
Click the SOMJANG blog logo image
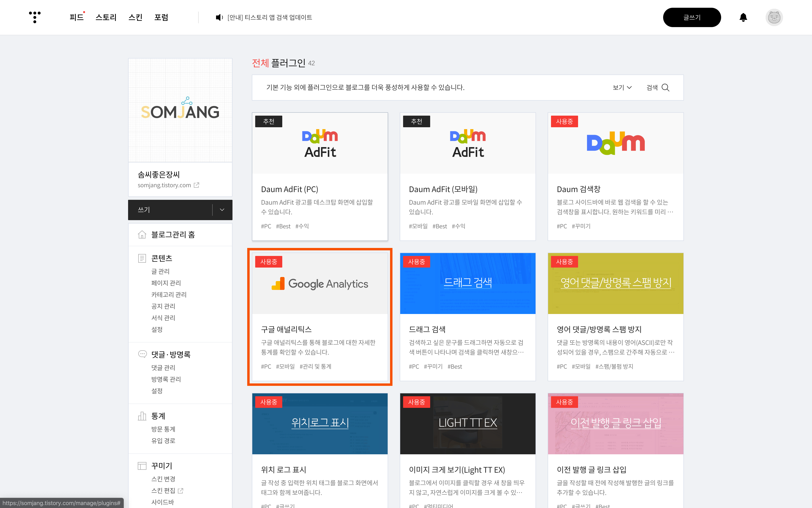(x=180, y=110)
